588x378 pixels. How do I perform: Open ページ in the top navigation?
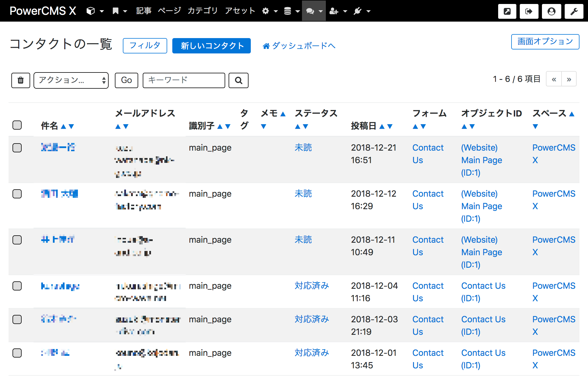(x=169, y=11)
